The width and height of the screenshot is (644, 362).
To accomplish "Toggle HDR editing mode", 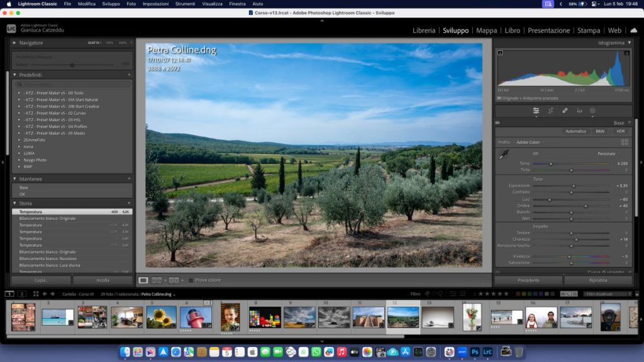I will pos(621,131).
